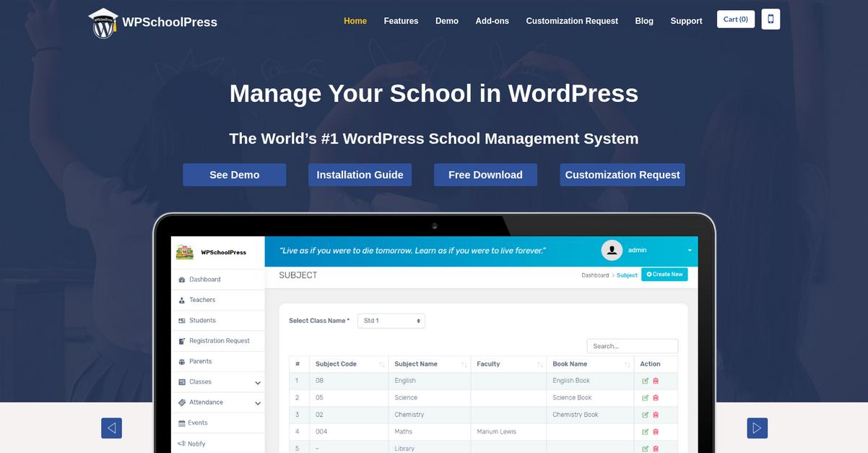
Task: Click the Free Download button
Action: tap(485, 175)
